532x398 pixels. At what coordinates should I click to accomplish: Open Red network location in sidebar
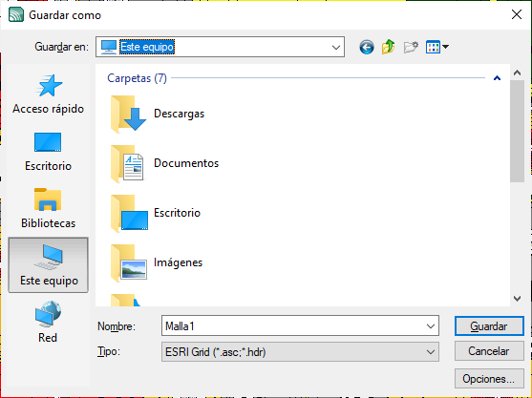point(48,322)
